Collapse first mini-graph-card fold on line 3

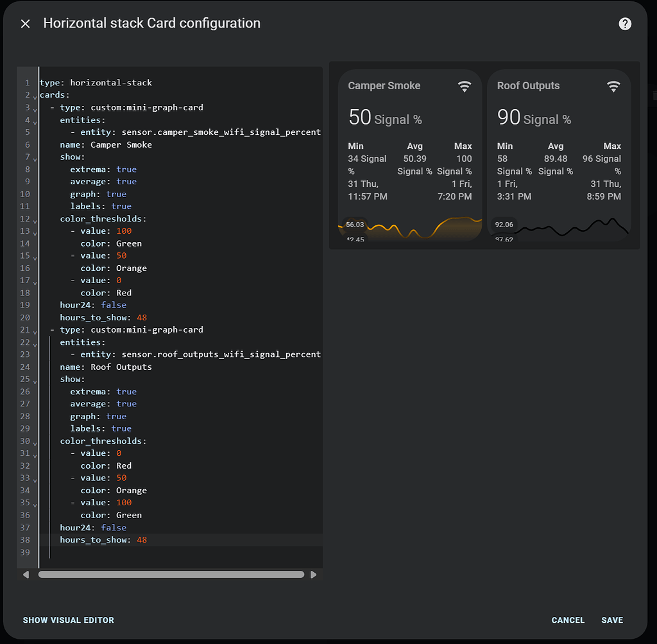pos(35,108)
